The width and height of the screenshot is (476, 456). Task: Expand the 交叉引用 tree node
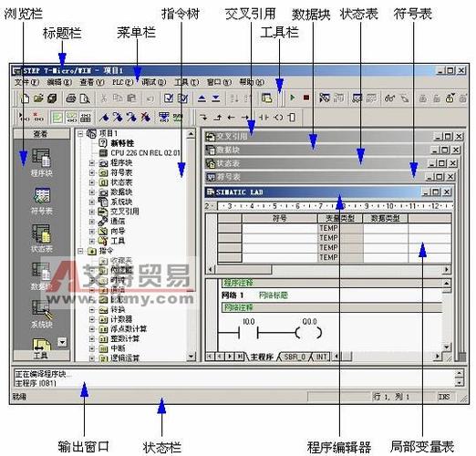coord(92,212)
